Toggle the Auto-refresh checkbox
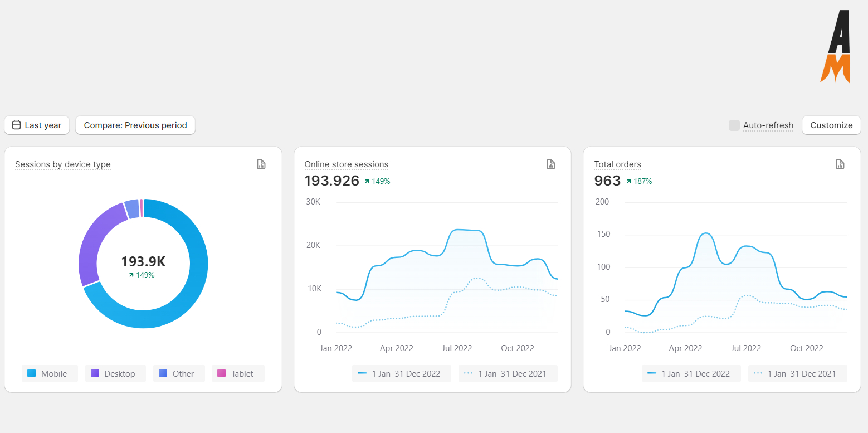Viewport: 868px width, 433px height. point(734,125)
